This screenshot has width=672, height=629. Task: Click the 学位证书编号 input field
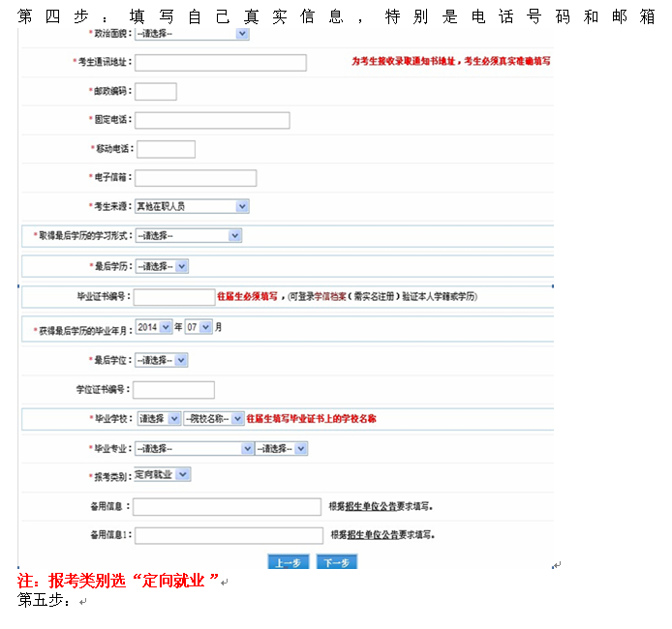point(173,390)
